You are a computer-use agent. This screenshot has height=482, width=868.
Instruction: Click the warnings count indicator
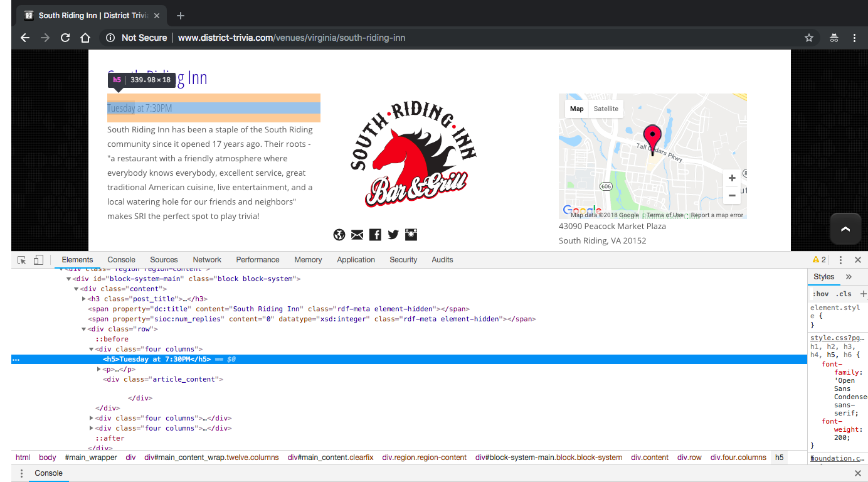819,260
